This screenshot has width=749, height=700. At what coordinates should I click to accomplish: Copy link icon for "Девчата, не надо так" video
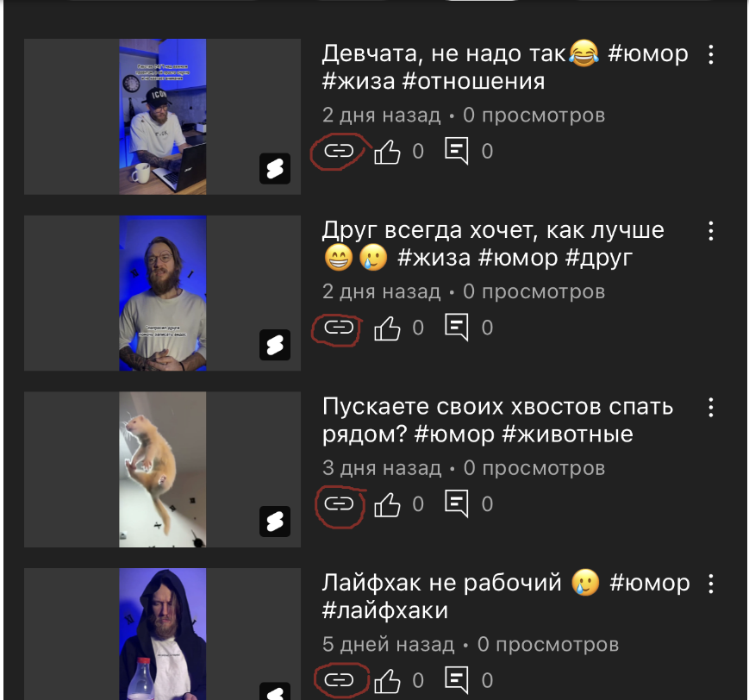click(339, 151)
